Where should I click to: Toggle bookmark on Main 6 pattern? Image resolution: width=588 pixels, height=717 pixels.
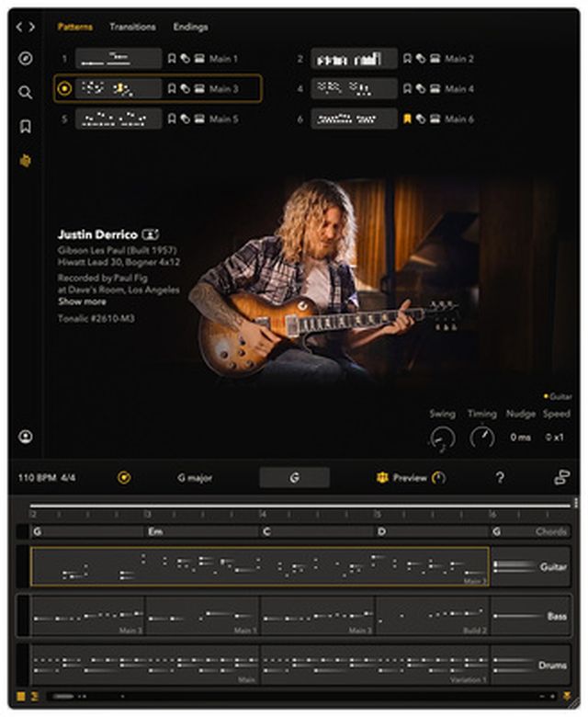pos(407,119)
